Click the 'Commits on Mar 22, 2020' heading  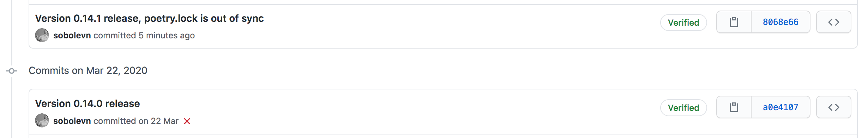[x=88, y=70]
